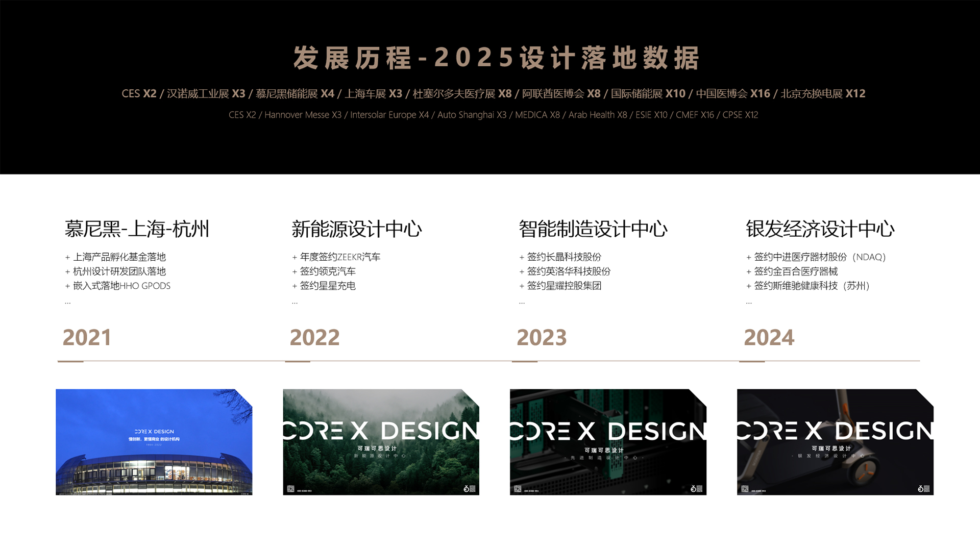The image size is (980, 551).
Task: Click the CMEF X16 text
Action: click(695, 115)
